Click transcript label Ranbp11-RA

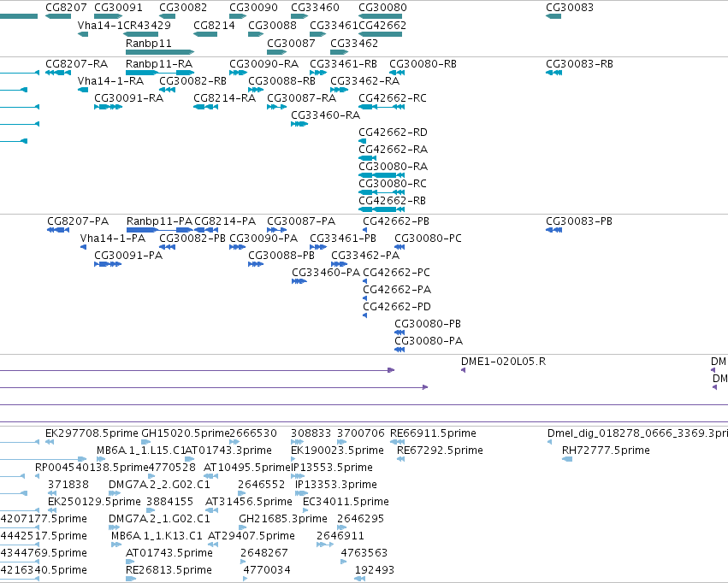pos(159,64)
